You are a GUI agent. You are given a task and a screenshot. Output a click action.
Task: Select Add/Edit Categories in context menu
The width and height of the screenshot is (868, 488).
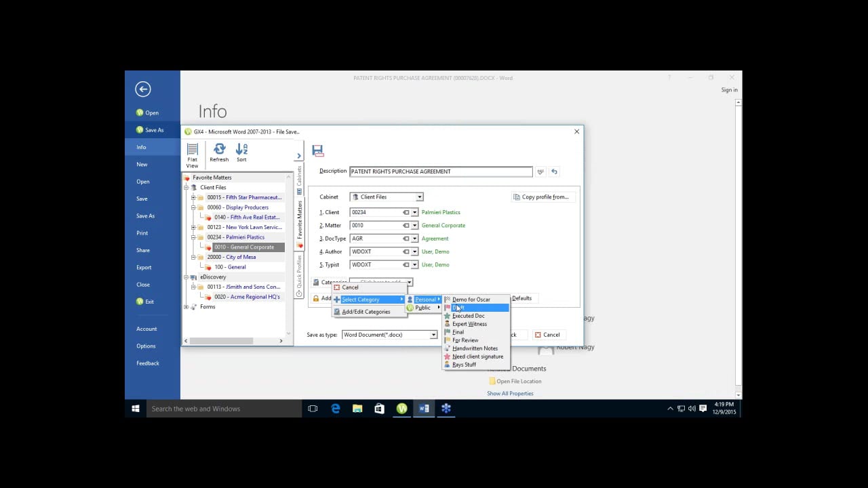pyautogui.click(x=366, y=312)
